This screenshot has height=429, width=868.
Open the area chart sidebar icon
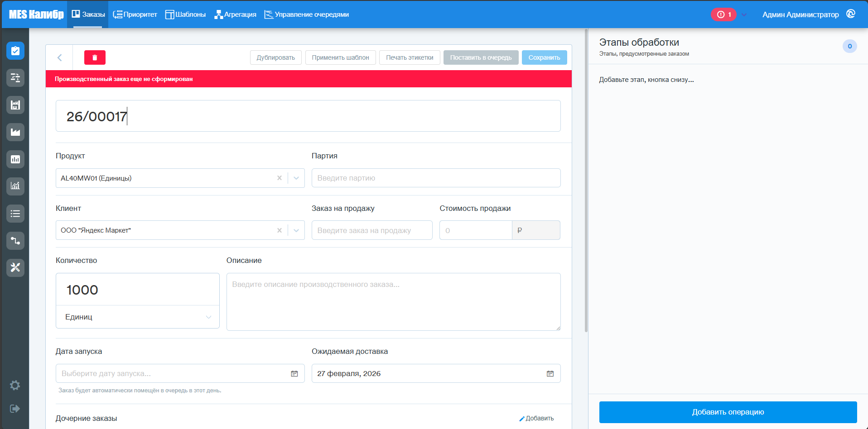coord(15,132)
